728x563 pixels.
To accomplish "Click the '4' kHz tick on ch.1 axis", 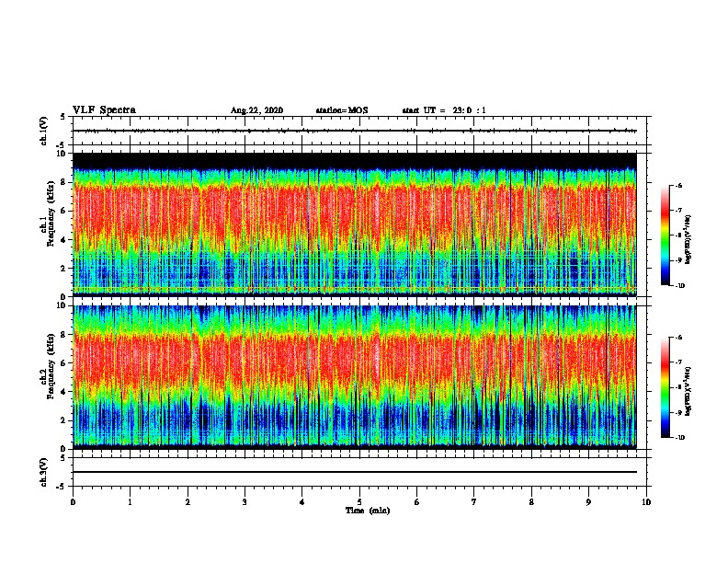I will click(64, 240).
